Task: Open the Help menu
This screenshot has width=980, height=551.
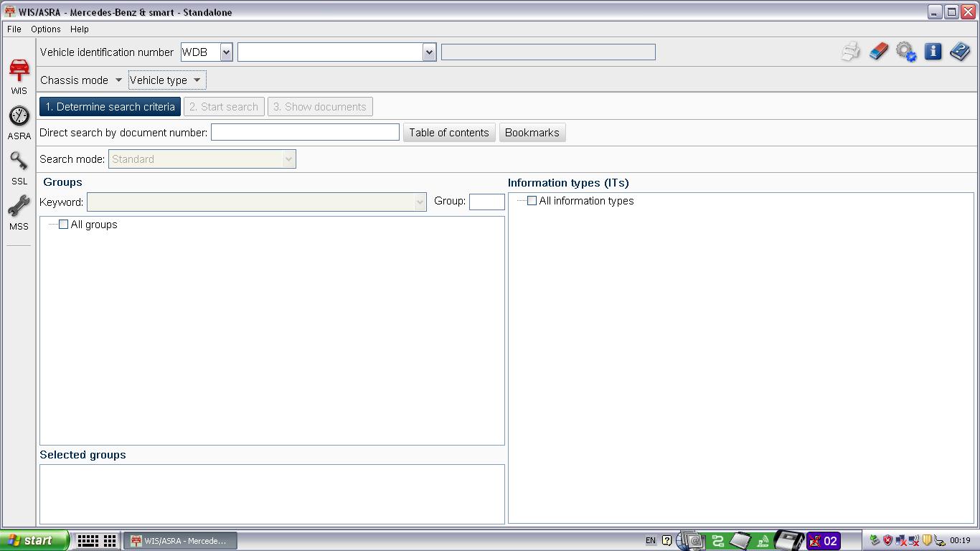Action: click(x=79, y=29)
